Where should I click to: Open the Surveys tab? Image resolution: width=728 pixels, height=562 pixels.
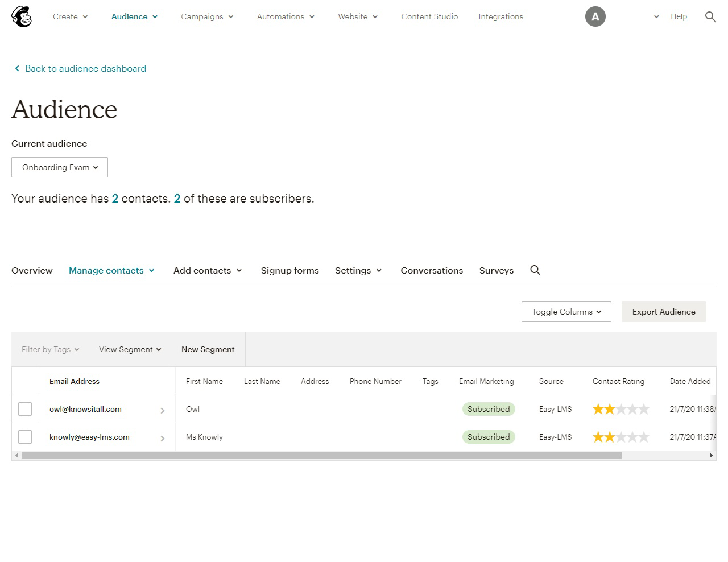[x=497, y=270]
